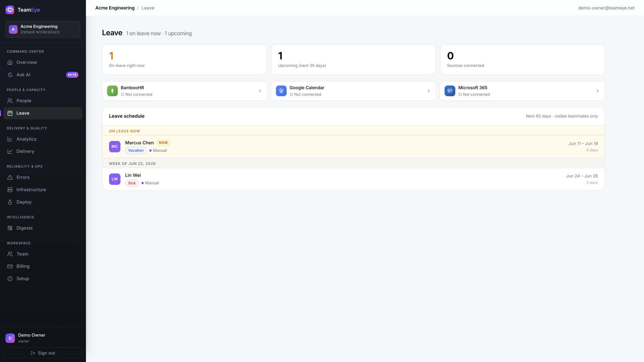
Task: Click the Vacation tag on Marcus Chen
Action: pos(136,150)
